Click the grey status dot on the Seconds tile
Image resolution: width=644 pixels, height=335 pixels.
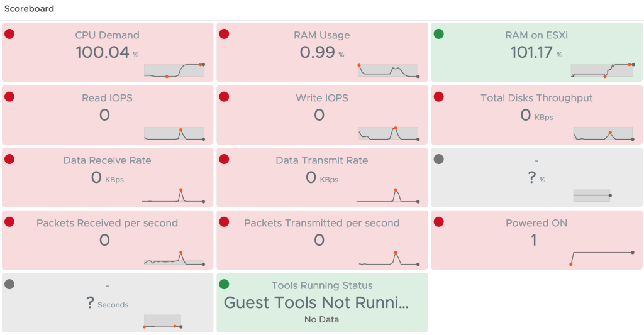click(9, 284)
